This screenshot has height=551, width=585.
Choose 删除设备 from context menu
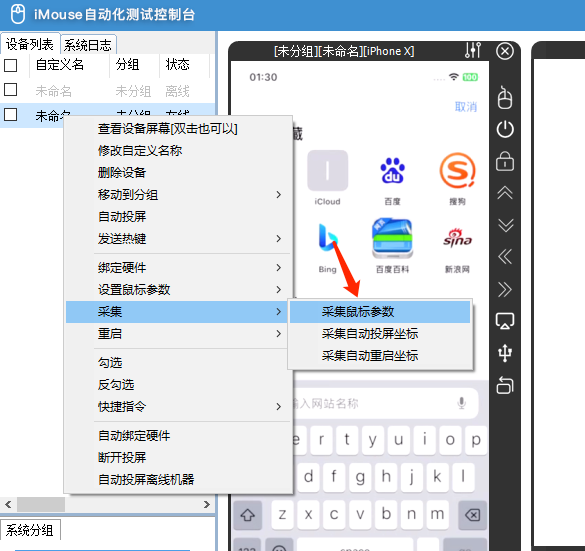[x=178, y=173]
